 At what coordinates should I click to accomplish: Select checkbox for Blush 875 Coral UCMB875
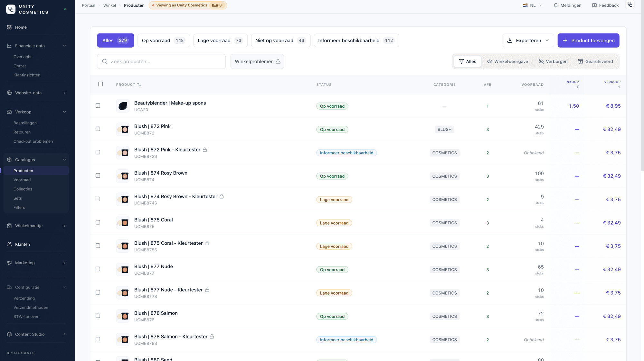[x=98, y=222]
